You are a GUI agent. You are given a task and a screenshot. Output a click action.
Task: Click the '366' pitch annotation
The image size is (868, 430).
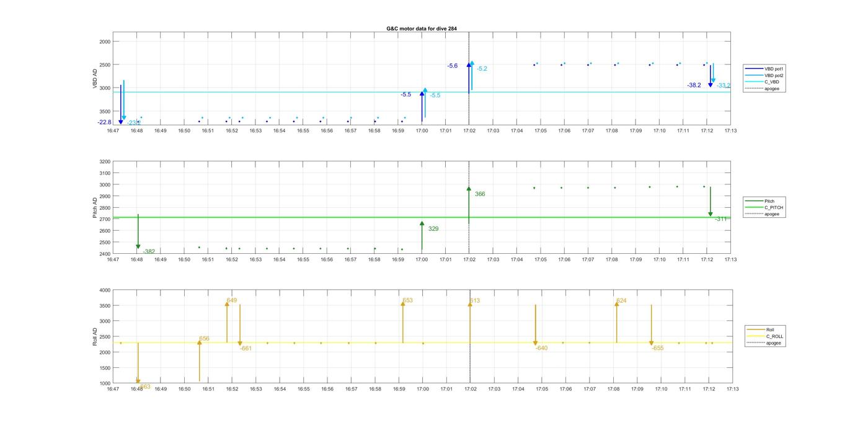pos(480,194)
